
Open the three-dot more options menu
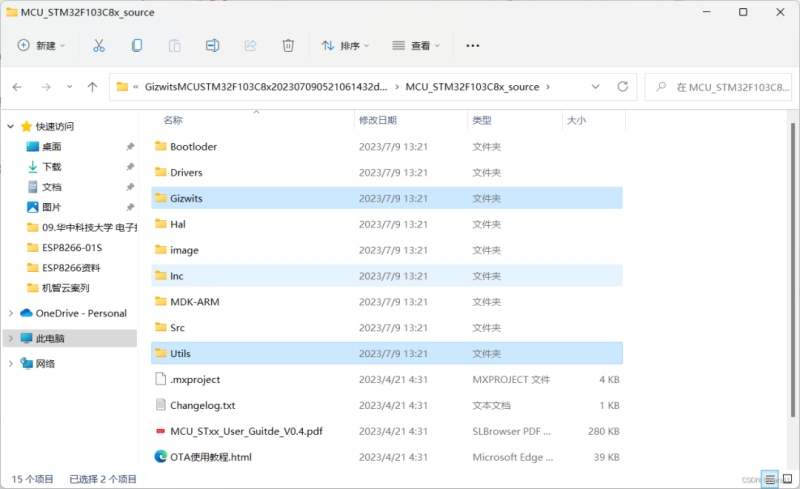473,45
